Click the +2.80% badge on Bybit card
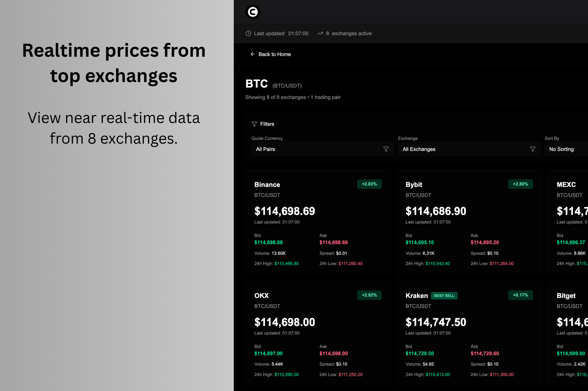The image size is (588, 391). (520, 184)
